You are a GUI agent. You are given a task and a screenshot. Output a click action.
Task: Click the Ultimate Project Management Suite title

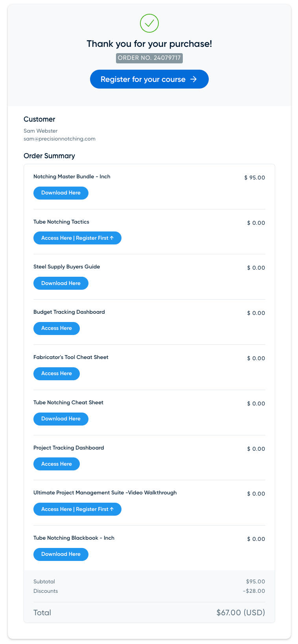pos(105,493)
